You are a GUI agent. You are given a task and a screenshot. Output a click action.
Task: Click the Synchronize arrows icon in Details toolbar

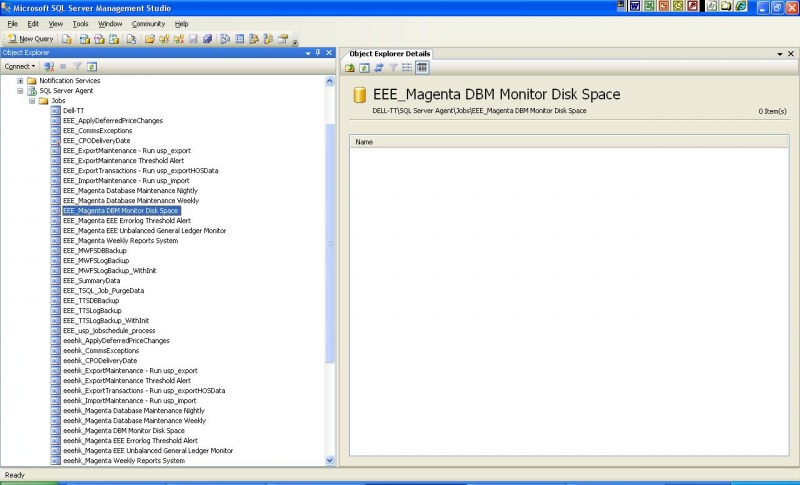click(379, 68)
